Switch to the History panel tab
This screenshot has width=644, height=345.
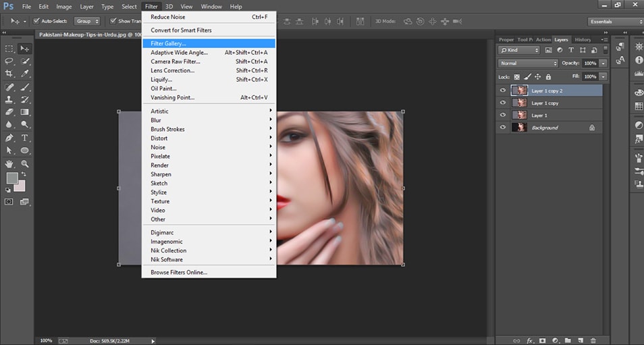tap(583, 40)
